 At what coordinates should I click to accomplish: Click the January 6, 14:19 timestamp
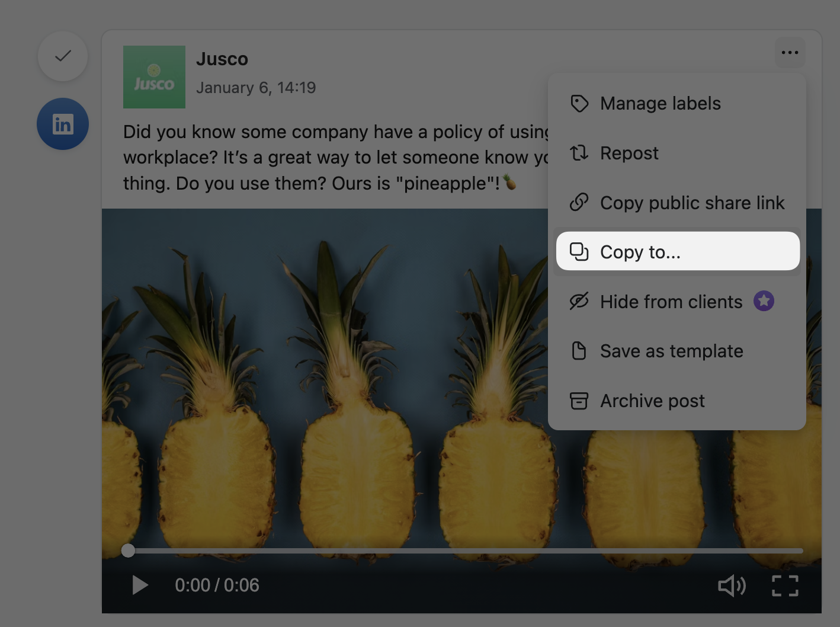(256, 88)
